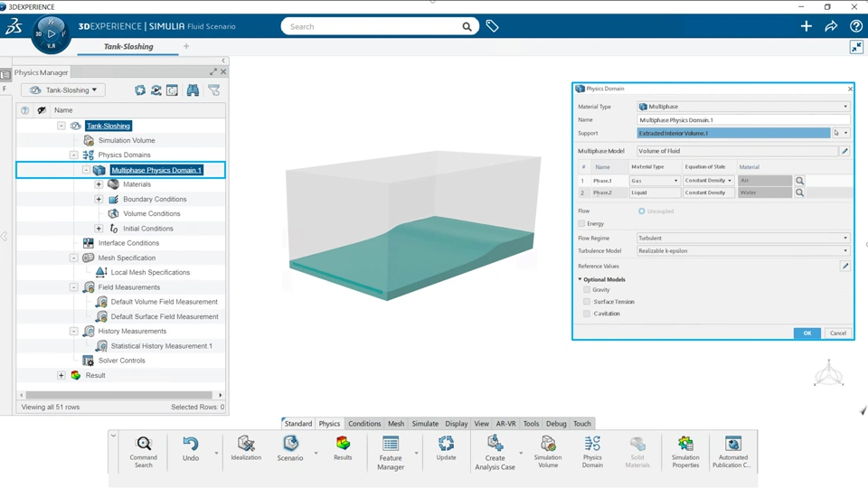Click the plus add icon in top bar
The width and height of the screenshot is (868, 488).
click(806, 26)
